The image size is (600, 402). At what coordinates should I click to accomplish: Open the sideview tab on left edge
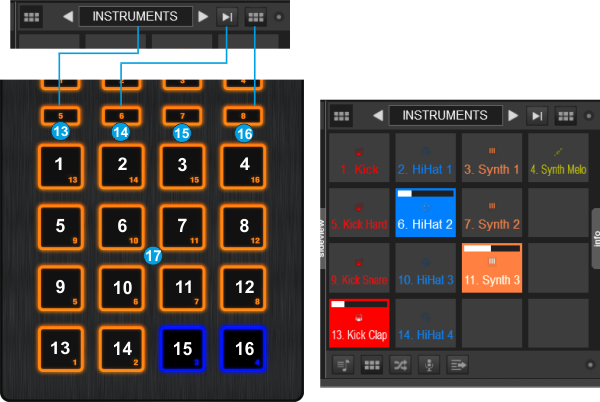[x=323, y=240]
